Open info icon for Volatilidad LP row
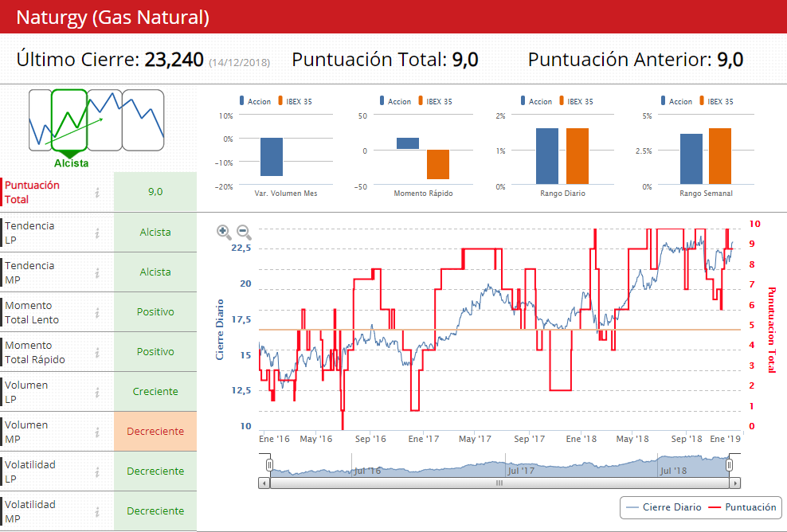This screenshot has height=532, width=787. [97, 471]
